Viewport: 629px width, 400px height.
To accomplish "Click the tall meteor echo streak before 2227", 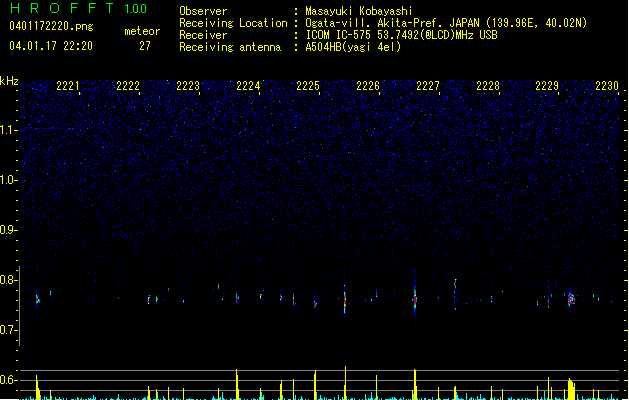I will (415, 297).
